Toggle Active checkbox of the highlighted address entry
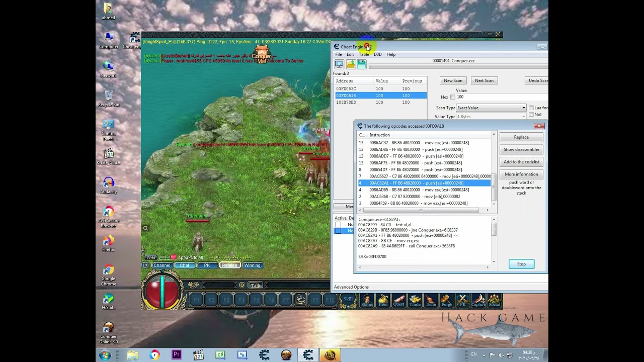This screenshot has height=362, width=644. [x=338, y=231]
